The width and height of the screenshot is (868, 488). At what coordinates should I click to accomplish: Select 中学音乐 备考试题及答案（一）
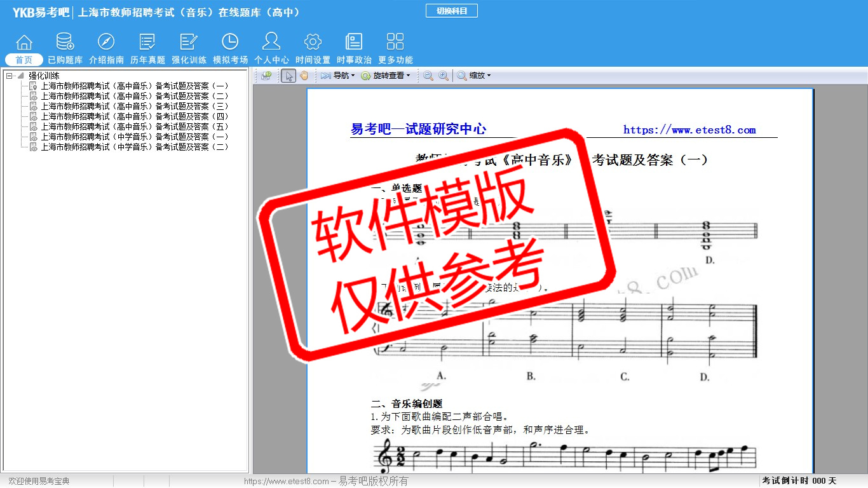tap(134, 137)
